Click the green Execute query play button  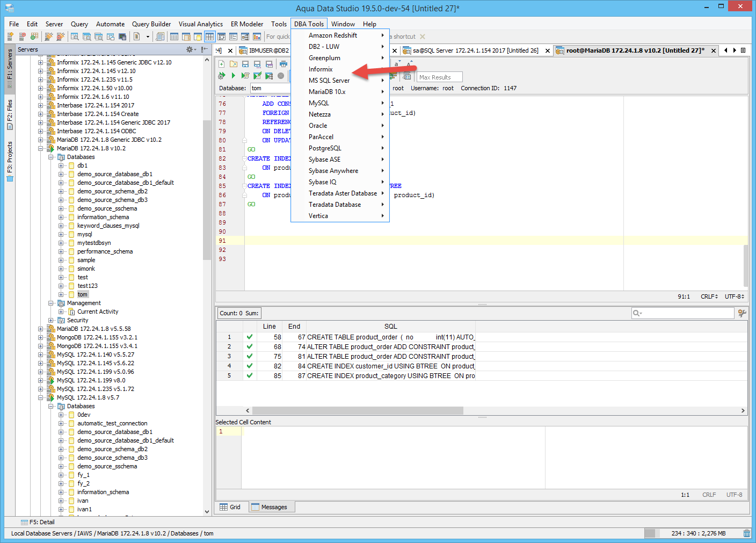(233, 76)
